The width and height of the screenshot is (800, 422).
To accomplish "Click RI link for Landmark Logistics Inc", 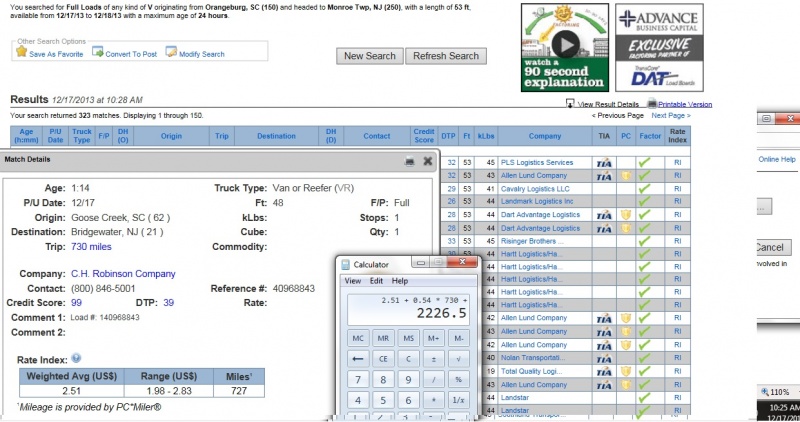I will 678,202.
